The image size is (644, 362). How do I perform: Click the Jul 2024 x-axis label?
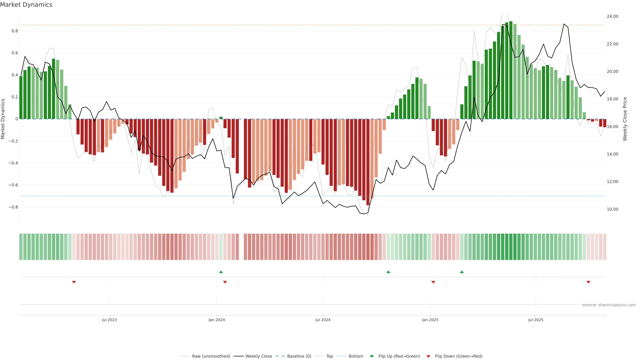(x=323, y=320)
